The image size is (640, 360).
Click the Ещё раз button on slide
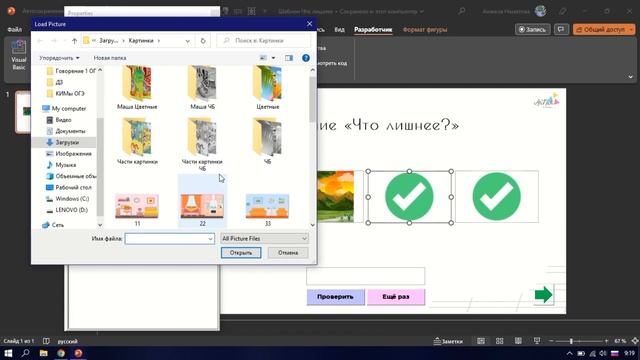click(396, 297)
